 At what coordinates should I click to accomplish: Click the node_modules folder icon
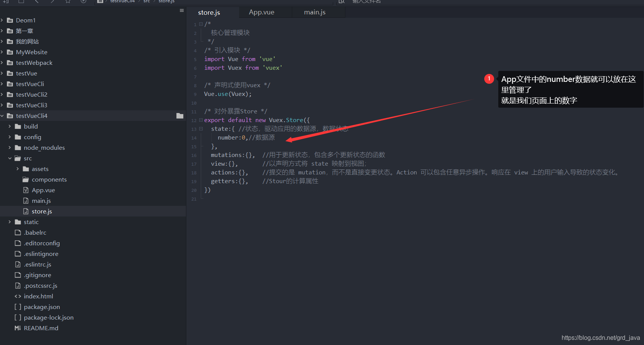coord(18,147)
